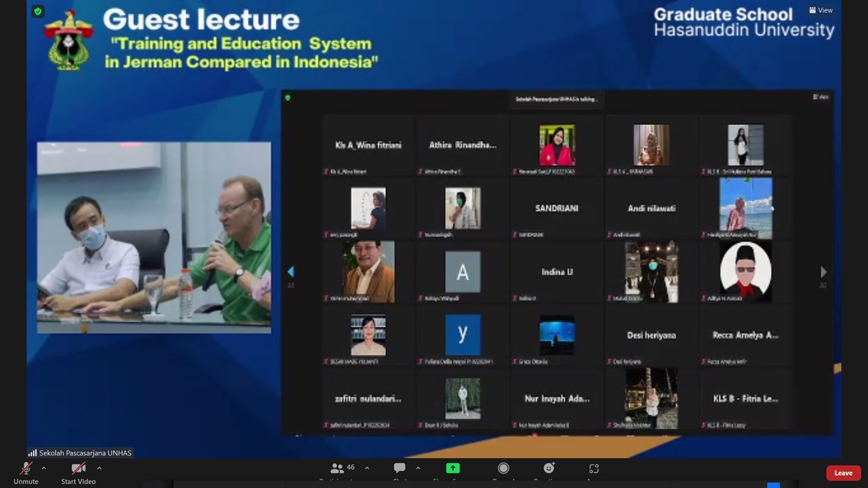The image size is (868, 488).
Task: Open the Chat panel icon
Action: (399, 468)
